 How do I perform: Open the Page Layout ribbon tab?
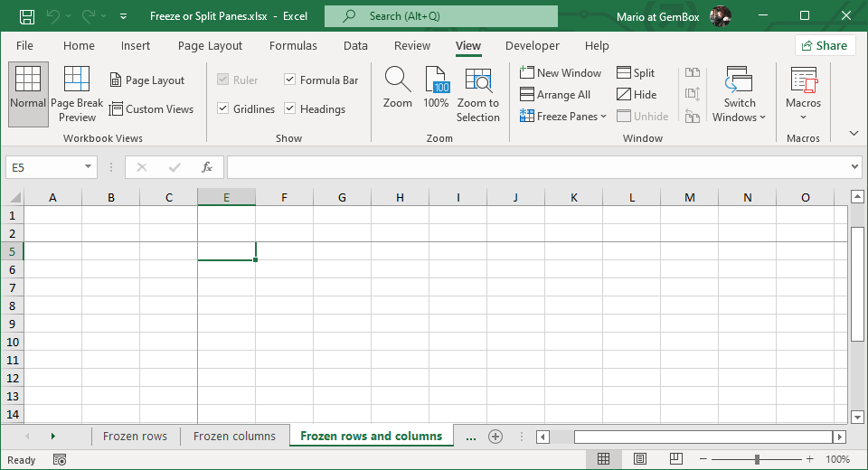tap(210, 46)
